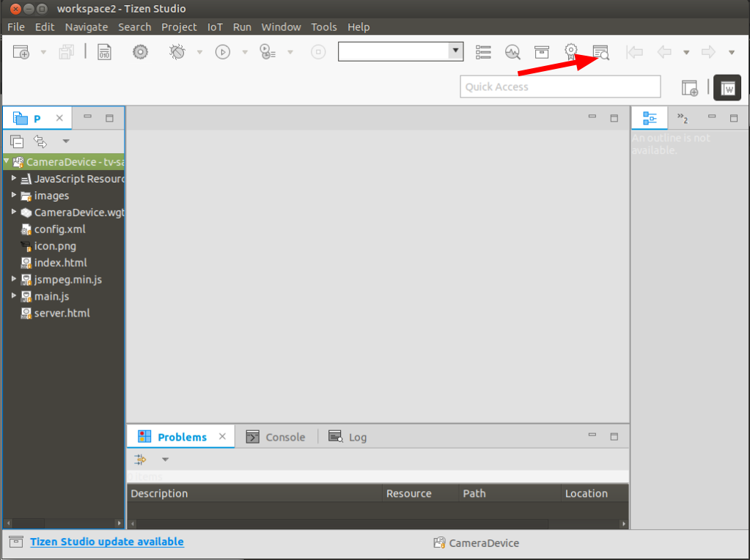Click the Debug bug icon
The width and height of the screenshot is (750, 560).
click(x=177, y=51)
